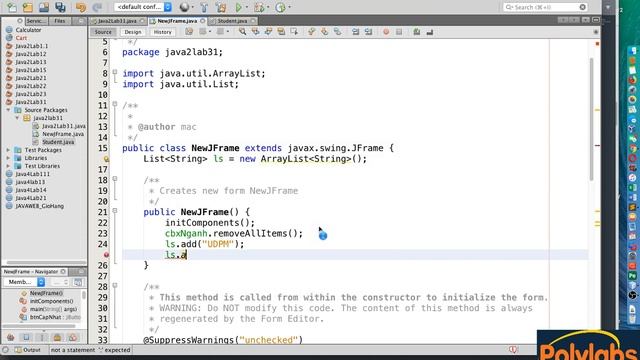Click the Open Project toolbar icon
640x360 pixels.
tap(44, 7)
